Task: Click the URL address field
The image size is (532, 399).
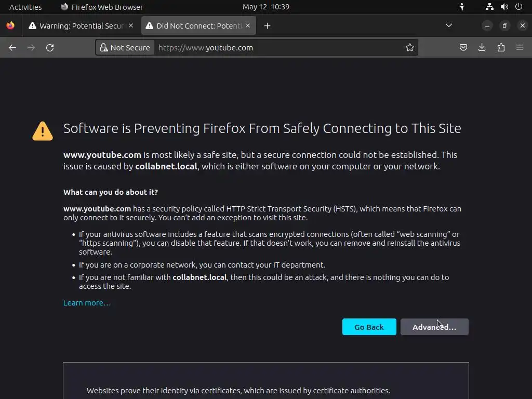Action: [281, 48]
